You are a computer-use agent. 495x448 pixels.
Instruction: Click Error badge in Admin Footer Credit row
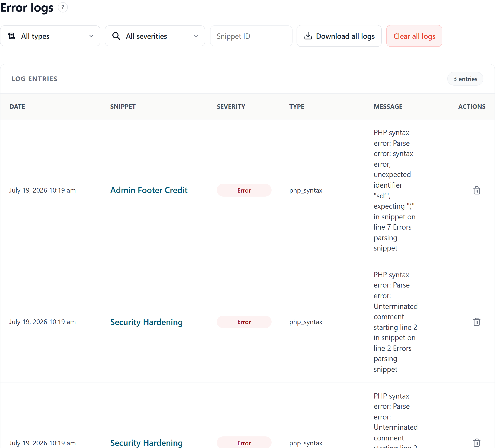[244, 190]
